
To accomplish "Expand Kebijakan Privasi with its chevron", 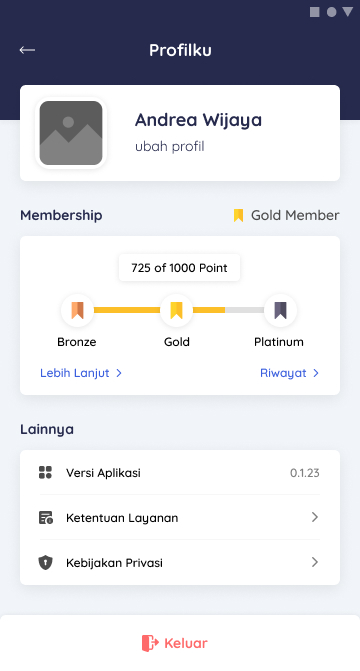I will pos(315,562).
